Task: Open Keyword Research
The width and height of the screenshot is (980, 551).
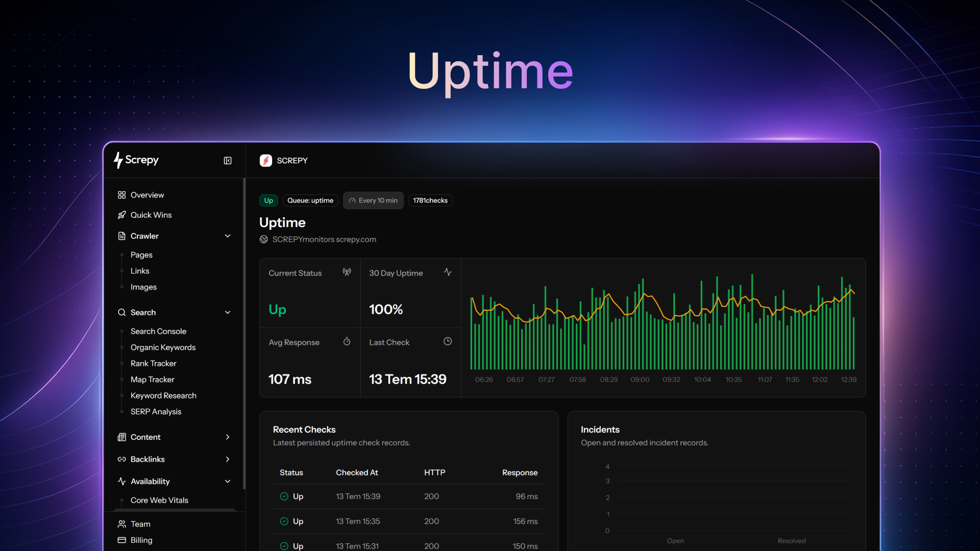Action: [x=163, y=395]
